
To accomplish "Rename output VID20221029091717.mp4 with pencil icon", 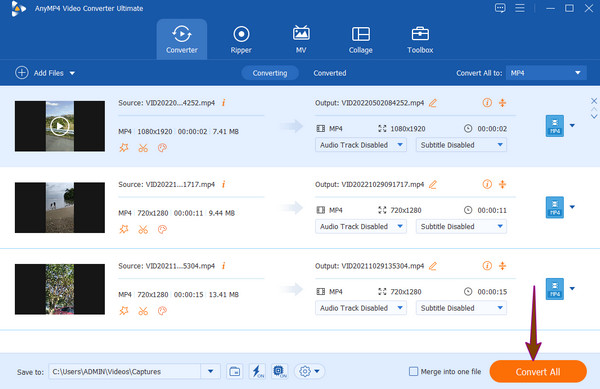I will [x=433, y=184].
